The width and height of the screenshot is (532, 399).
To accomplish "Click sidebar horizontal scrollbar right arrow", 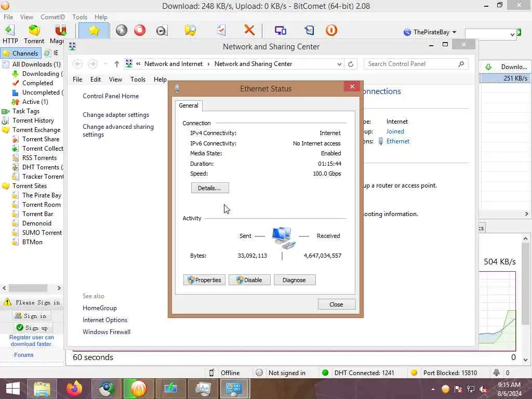I will pyautogui.click(x=59, y=288).
